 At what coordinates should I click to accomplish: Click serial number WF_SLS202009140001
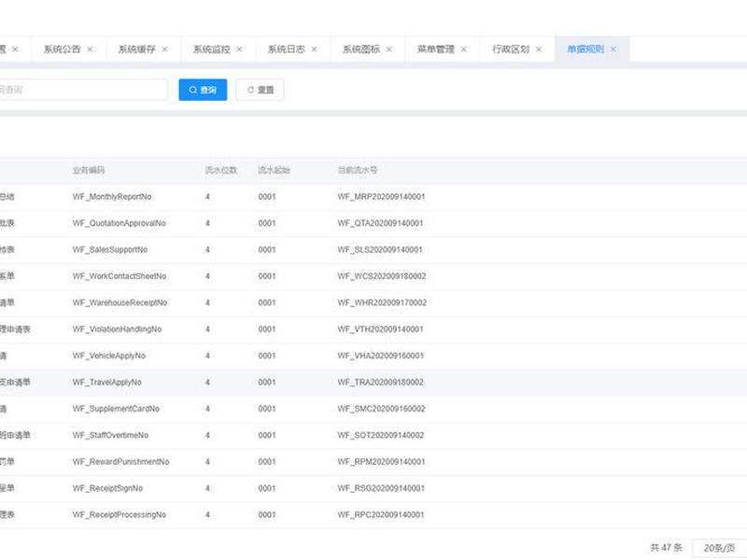pos(380,249)
